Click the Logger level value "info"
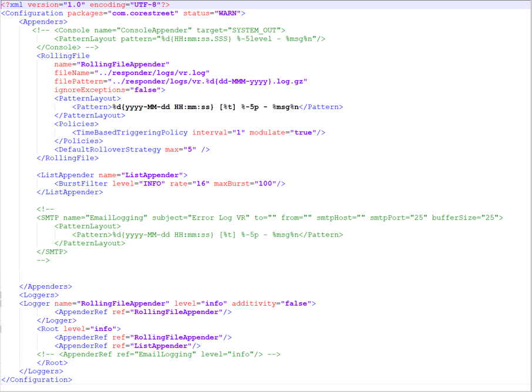 pos(214,303)
